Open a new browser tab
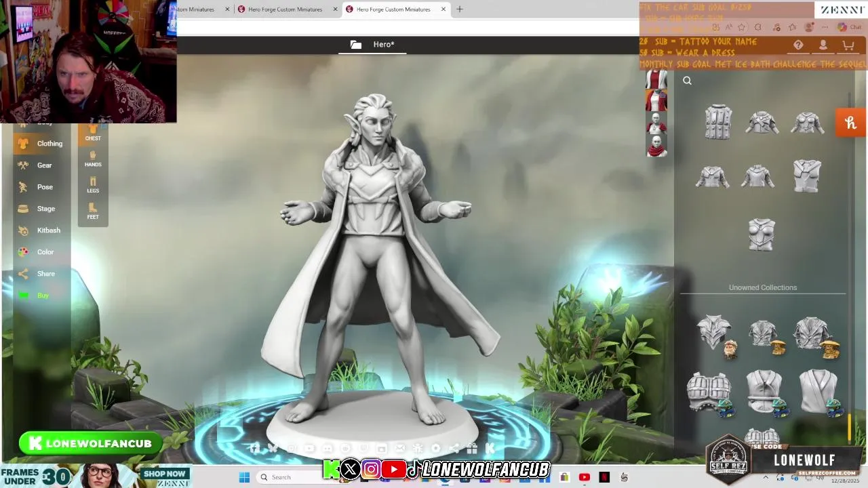The width and height of the screenshot is (868, 488). pyautogui.click(x=460, y=9)
